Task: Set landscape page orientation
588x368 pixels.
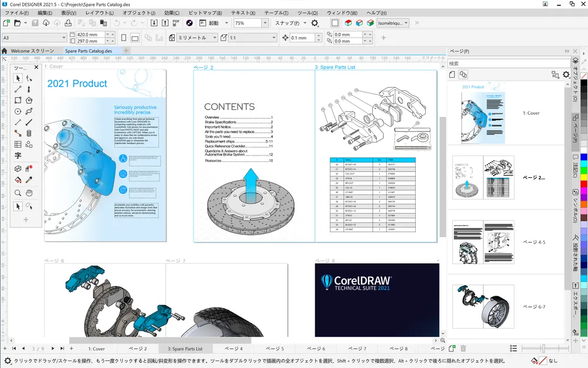Action: click(135, 38)
